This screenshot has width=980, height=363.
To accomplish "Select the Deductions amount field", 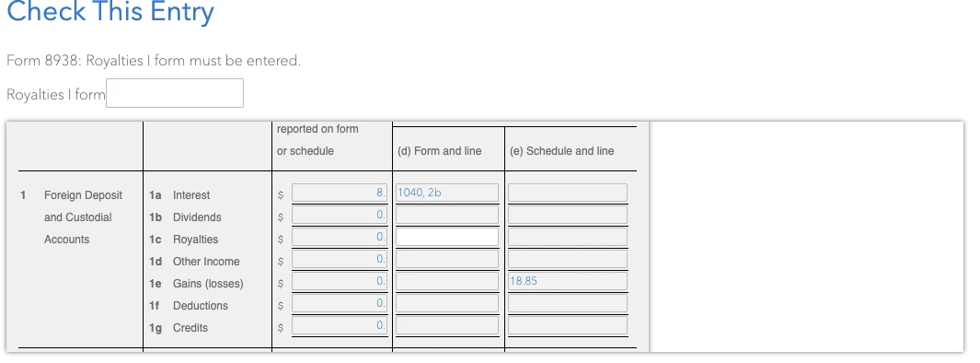I will click(340, 303).
